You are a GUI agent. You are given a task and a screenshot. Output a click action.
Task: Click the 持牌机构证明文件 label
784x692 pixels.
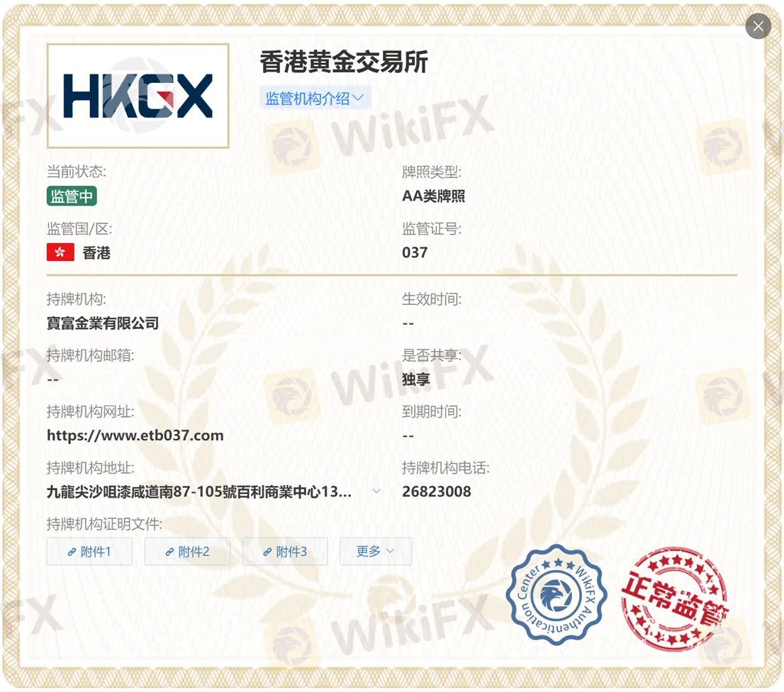point(104,524)
